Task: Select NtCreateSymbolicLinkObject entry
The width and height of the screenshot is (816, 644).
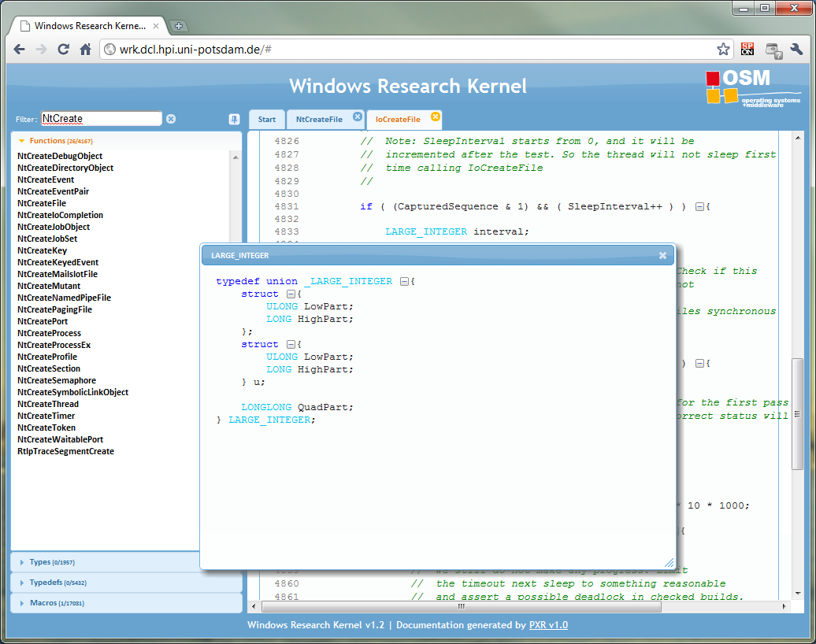Action: [72, 392]
